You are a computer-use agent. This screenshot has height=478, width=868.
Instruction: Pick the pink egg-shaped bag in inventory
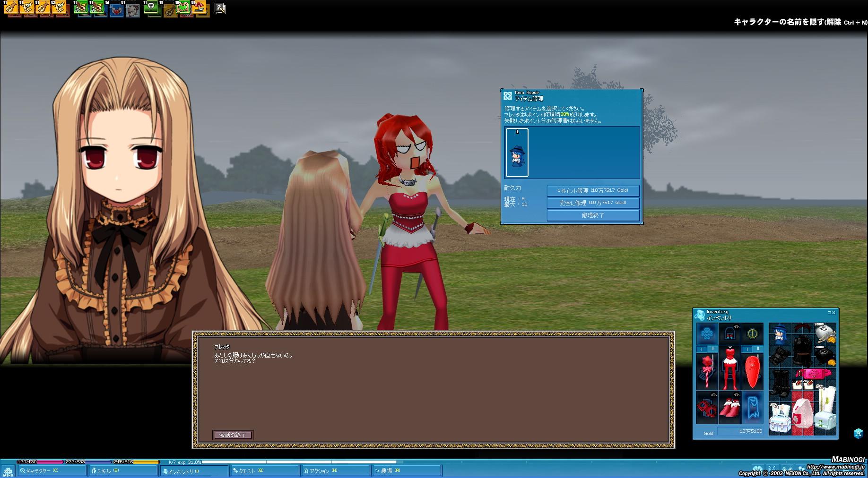[802, 413]
